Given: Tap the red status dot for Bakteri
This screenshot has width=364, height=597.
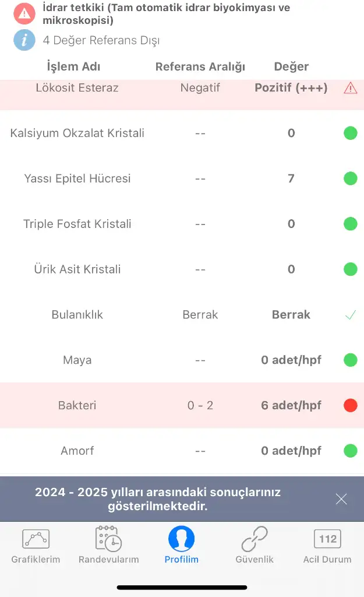Looking at the screenshot, I should click(350, 406).
